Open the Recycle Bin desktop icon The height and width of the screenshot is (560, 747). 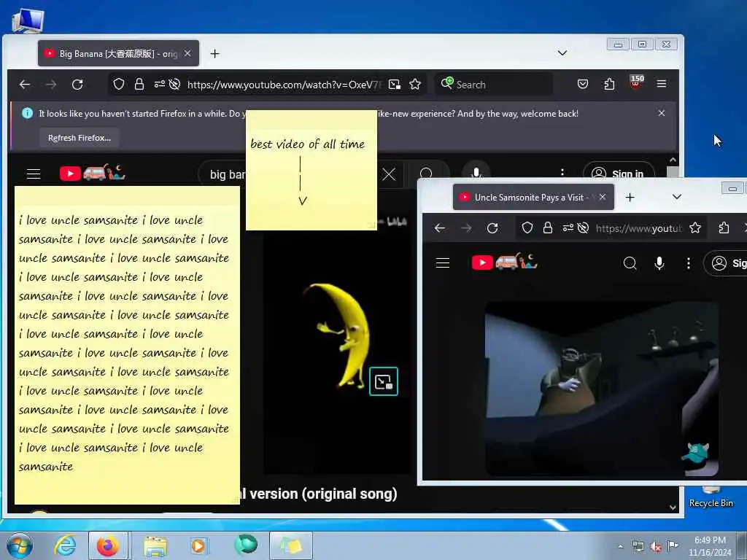(711, 496)
